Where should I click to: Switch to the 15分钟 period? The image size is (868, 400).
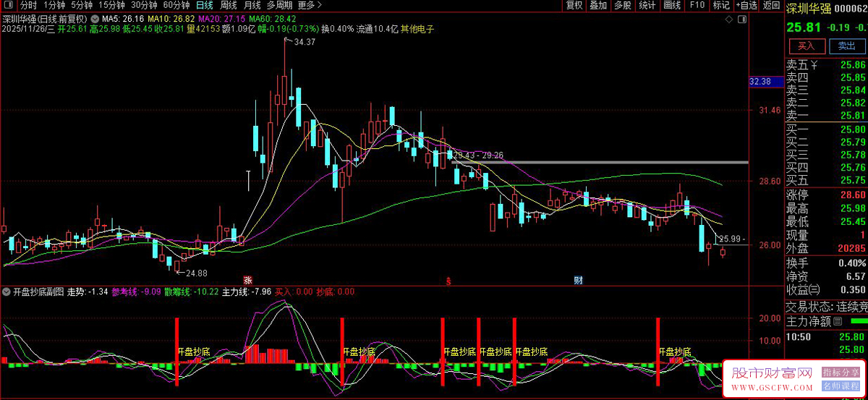pos(112,5)
